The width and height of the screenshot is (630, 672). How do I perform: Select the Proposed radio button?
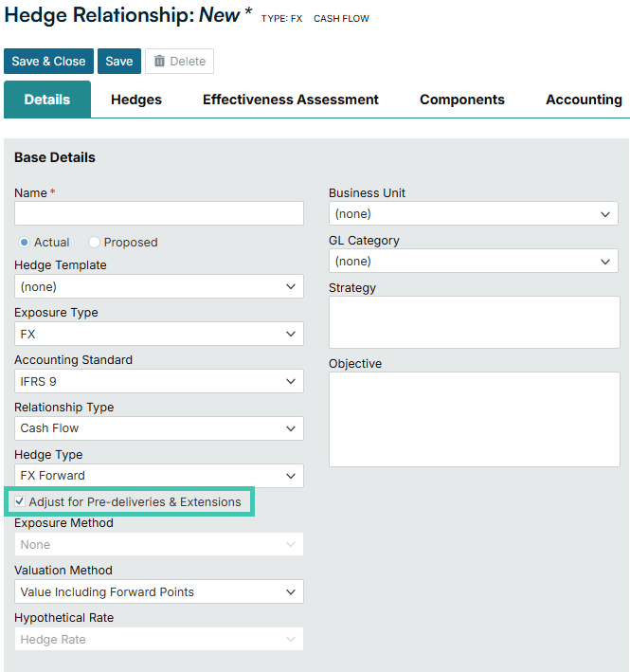(94, 243)
